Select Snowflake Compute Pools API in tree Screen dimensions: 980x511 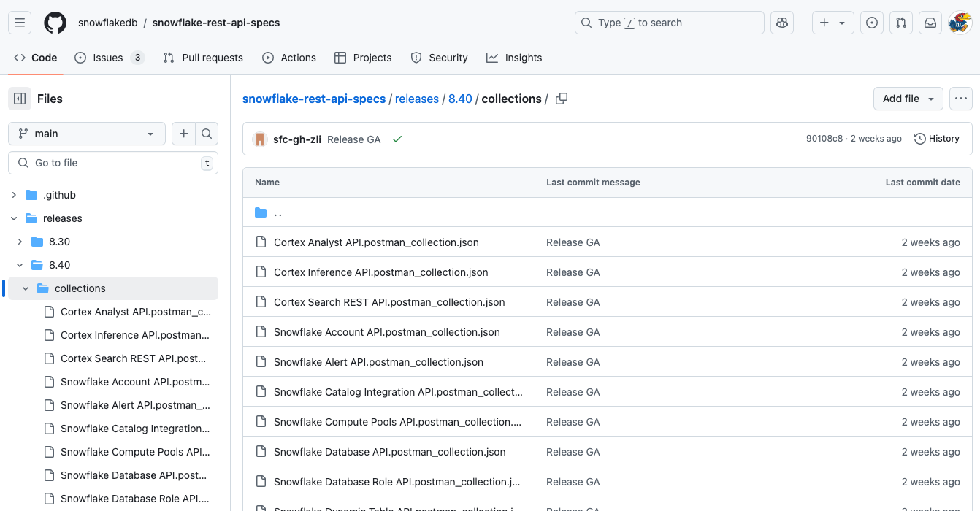pos(135,452)
